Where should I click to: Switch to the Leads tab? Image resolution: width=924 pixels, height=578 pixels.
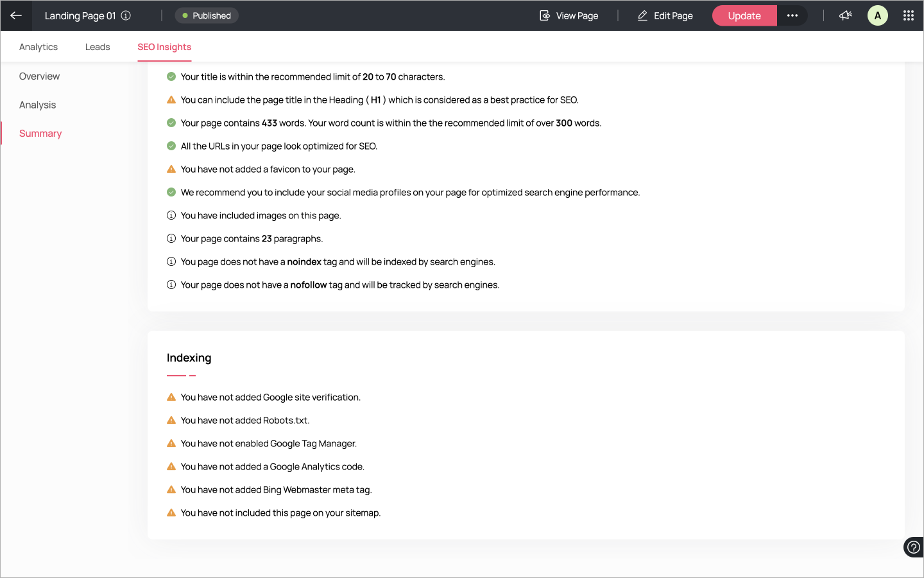(98, 47)
